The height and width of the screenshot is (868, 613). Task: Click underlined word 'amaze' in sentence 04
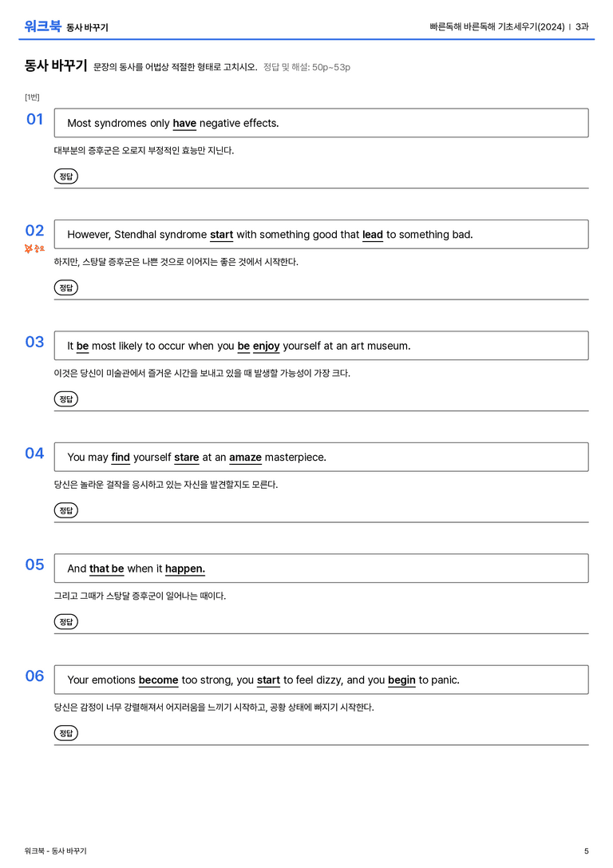point(245,458)
